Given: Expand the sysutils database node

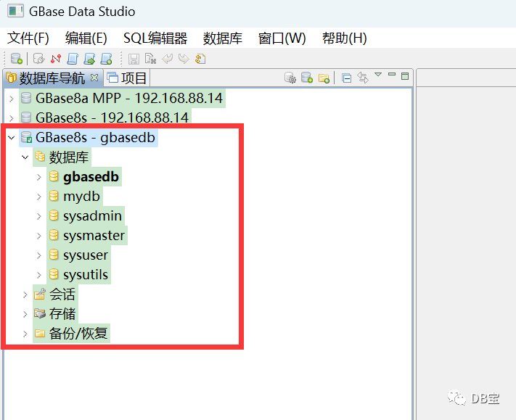Looking at the screenshot, I should 39,275.
